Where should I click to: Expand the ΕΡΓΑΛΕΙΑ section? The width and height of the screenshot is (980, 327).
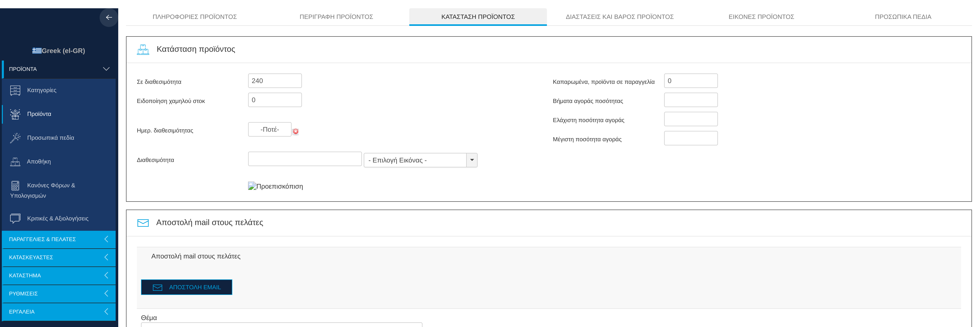pos(58,311)
